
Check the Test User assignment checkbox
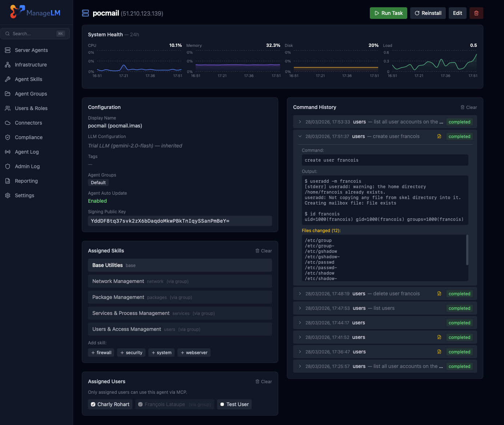[x=223, y=404]
